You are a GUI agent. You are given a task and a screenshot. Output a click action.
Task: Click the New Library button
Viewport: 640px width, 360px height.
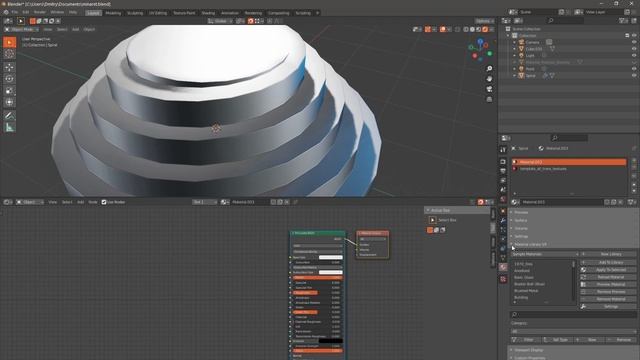coord(608,254)
